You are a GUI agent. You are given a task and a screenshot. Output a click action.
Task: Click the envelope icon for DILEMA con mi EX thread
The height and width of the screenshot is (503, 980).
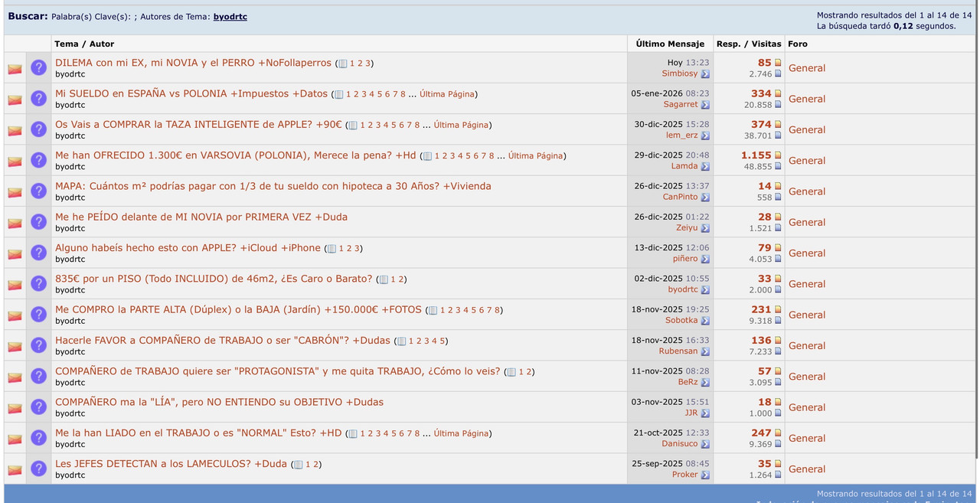coord(15,69)
